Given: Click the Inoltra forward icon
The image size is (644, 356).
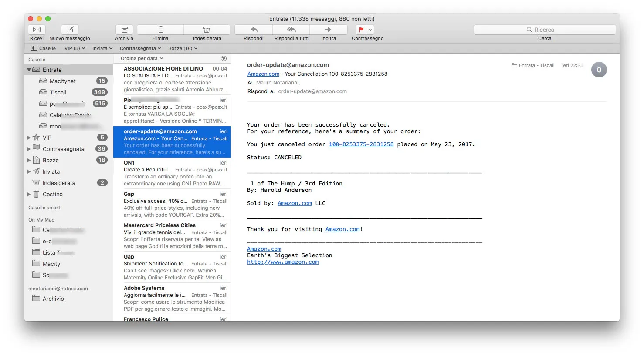Looking at the screenshot, I should (329, 30).
